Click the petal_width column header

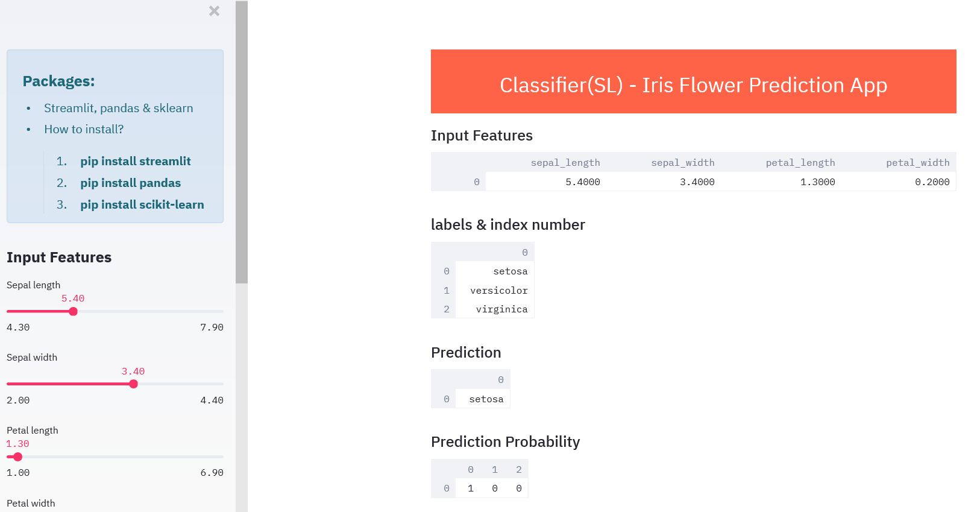pos(917,163)
